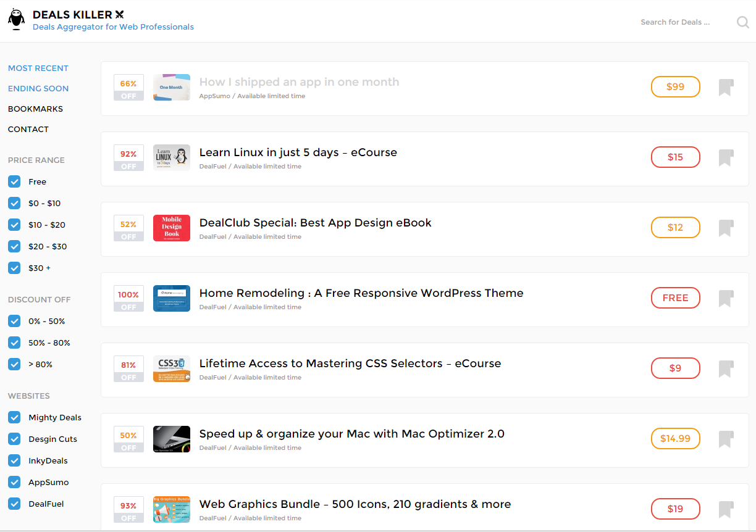Uncheck the Free price filter
Screen dimensions: 756x532
tap(14, 181)
